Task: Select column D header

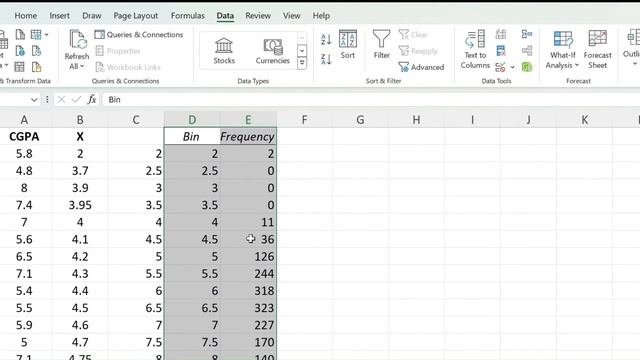Action: (x=192, y=120)
